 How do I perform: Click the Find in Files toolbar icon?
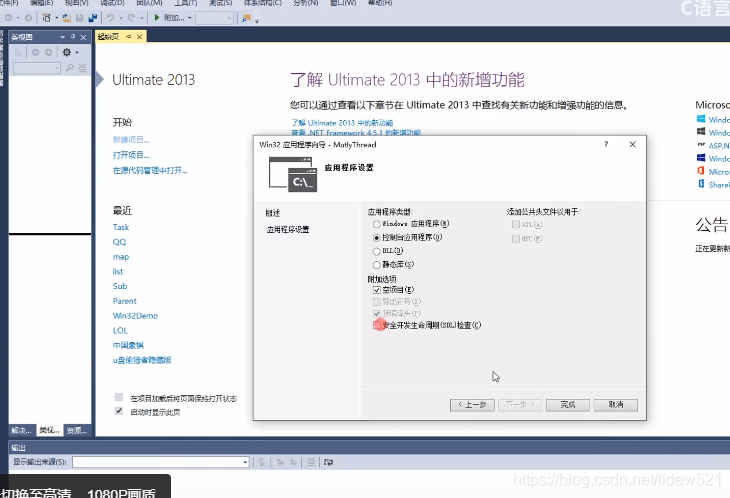246,18
